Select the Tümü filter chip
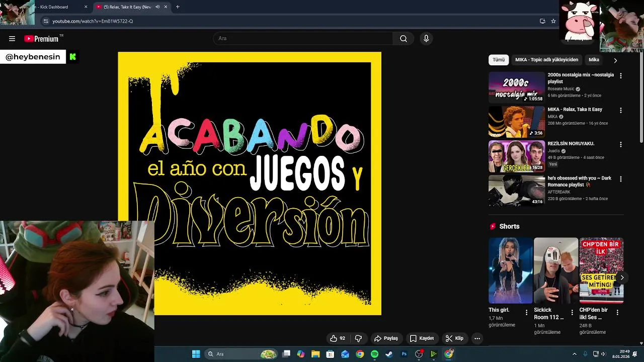The width and height of the screenshot is (644, 362). (x=499, y=60)
